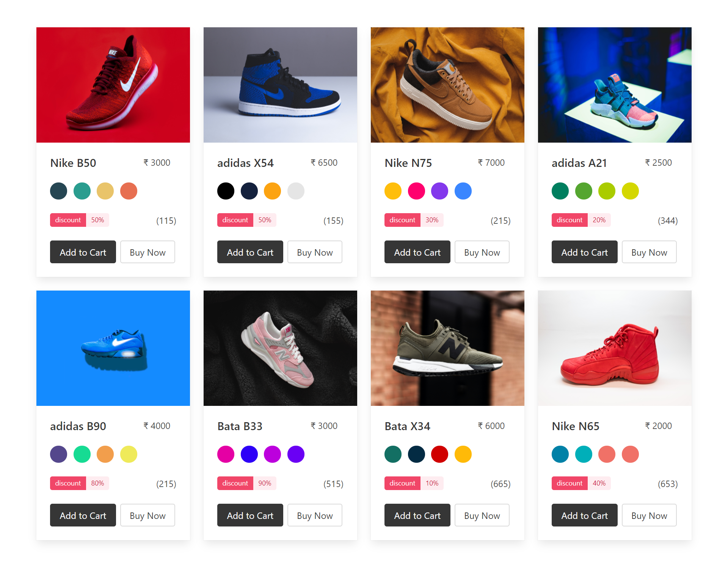Choose the magenta swatch for Bata B33

pyautogui.click(x=226, y=454)
